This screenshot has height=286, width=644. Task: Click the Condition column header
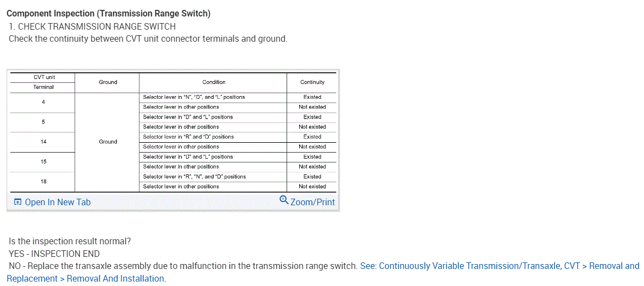tap(214, 82)
